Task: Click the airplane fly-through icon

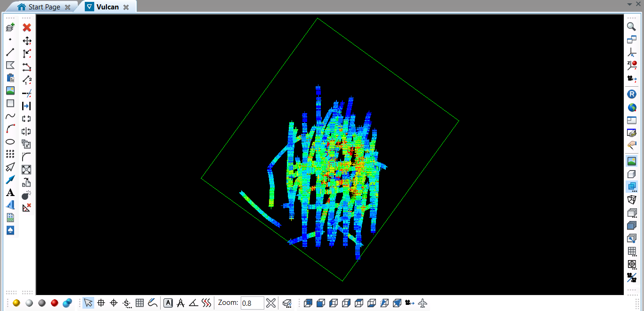Action: point(423,303)
